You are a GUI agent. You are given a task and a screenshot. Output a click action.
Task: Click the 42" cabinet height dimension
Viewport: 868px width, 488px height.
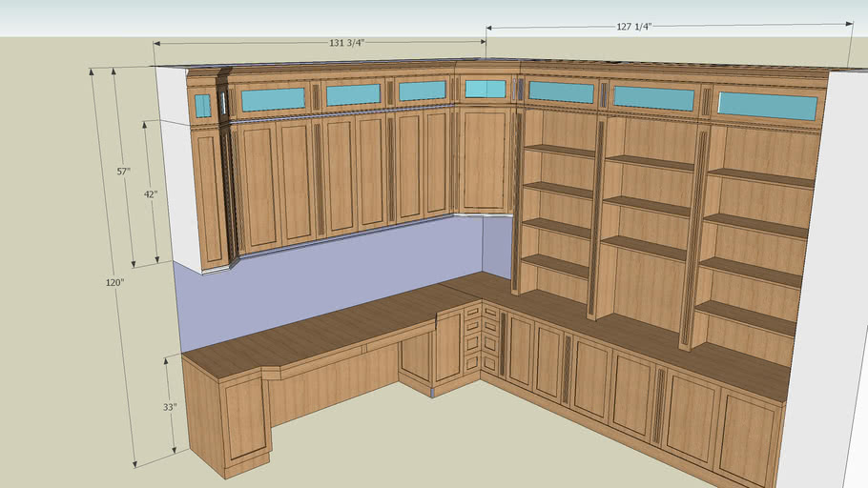tap(151, 194)
